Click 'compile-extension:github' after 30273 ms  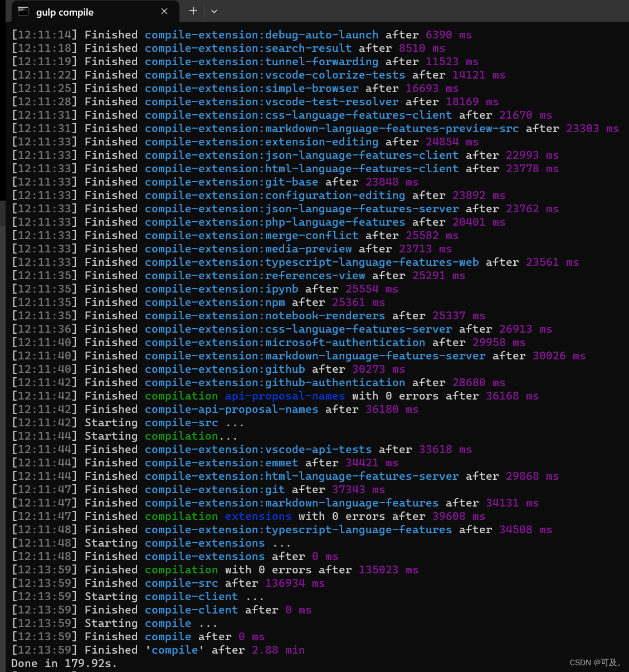tap(225, 369)
